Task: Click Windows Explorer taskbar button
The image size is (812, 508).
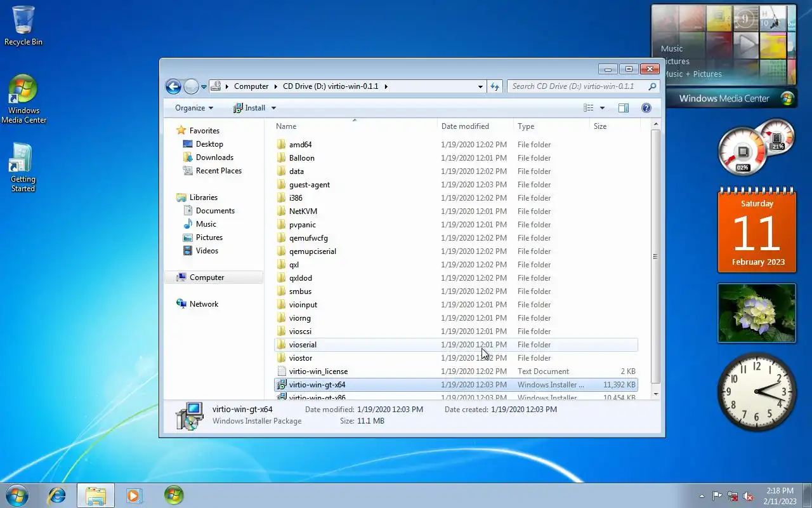Action: pos(96,495)
